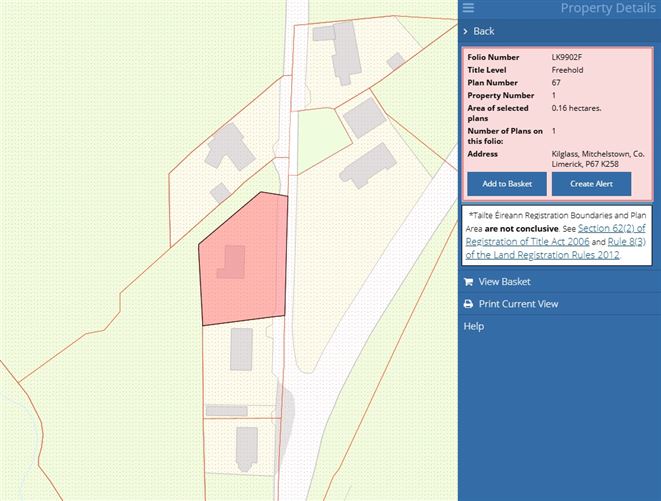Select the View Basket label
Image resolution: width=661 pixels, height=501 pixels.
[x=505, y=282]
